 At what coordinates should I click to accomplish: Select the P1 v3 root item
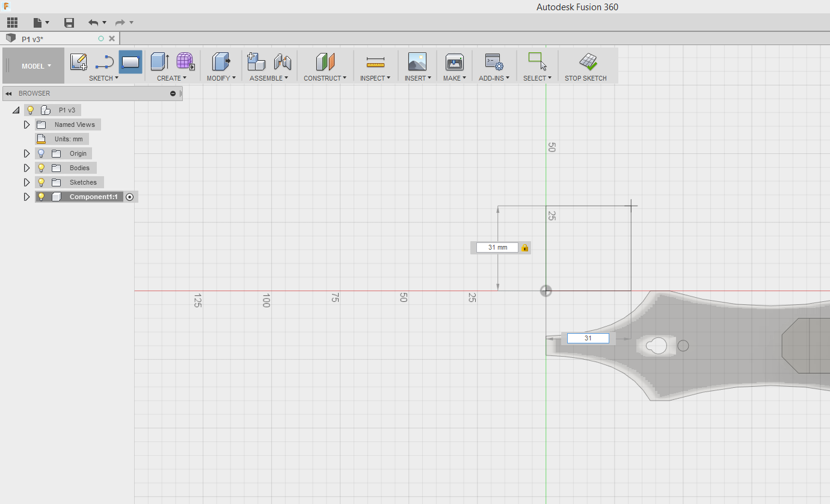click(x=67, y=110)
